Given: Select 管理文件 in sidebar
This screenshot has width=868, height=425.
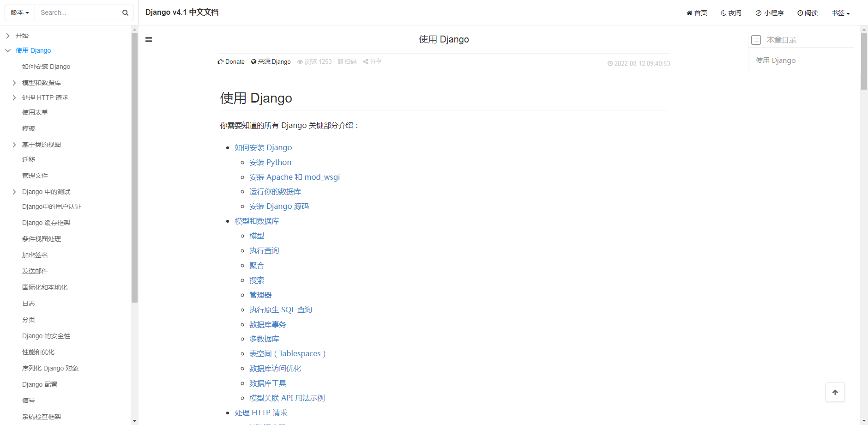Looking at the screenshot, I should [35, 176].
